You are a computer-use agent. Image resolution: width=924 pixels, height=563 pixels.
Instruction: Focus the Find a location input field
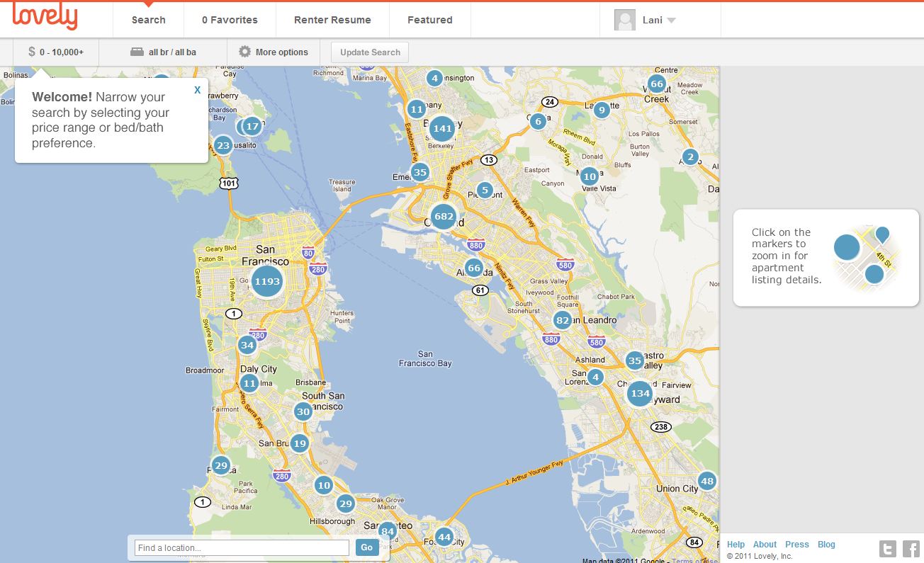[242, 547]
